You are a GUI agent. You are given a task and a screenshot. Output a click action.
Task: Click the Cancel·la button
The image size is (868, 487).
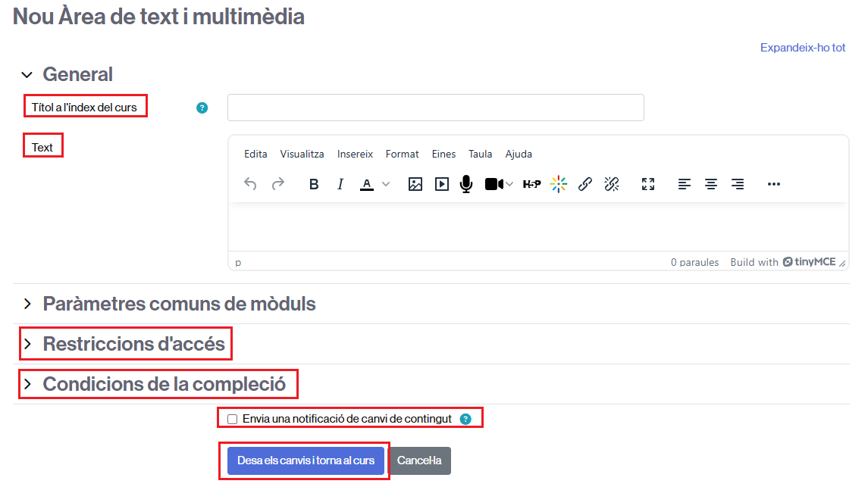coord(419,460)
